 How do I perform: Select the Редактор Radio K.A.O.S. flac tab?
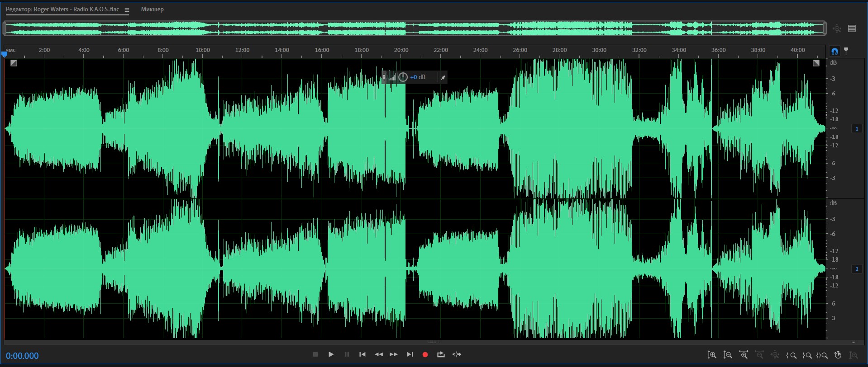coord(62,9)
